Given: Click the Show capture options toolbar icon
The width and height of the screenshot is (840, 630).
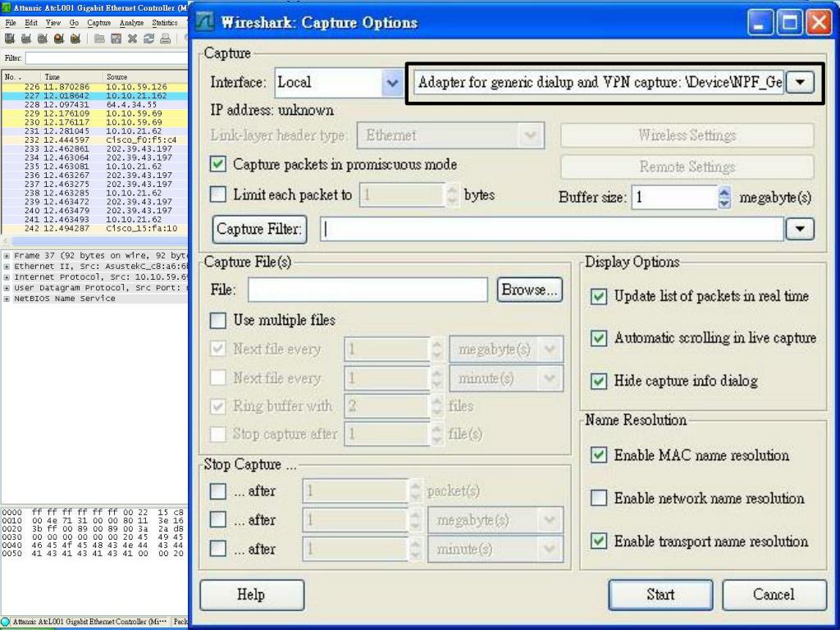Looking at the screenshot, I should pyautogui.click(x=25, y=39).
